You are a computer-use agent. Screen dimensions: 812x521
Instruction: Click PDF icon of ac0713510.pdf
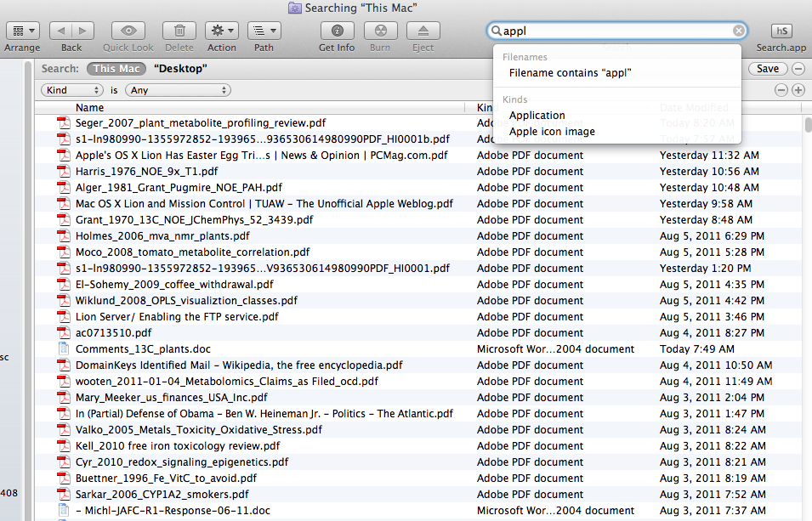click(x=63, y=333)
